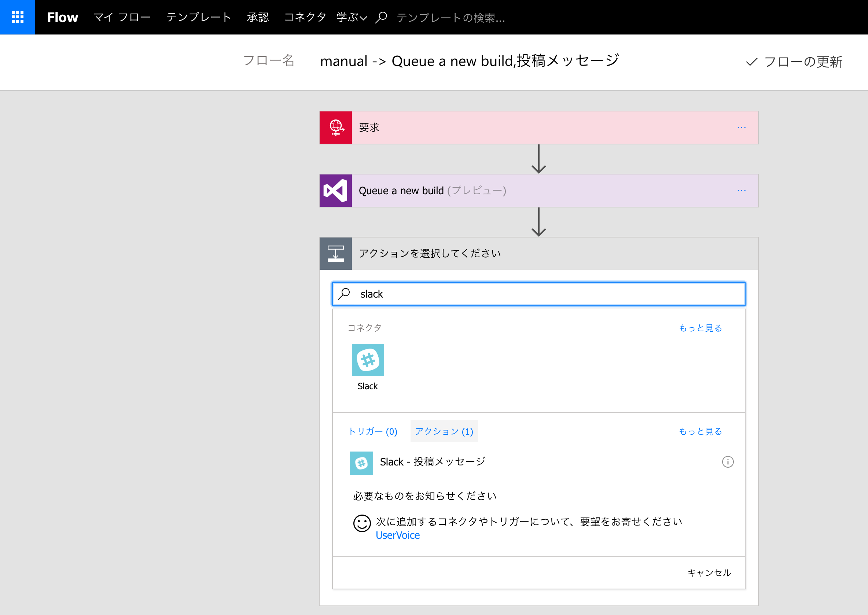Image resolution: width=868 pixels, height=615 pixels.
Task: Open 承認 menu
Action: (x=258, y=18)
